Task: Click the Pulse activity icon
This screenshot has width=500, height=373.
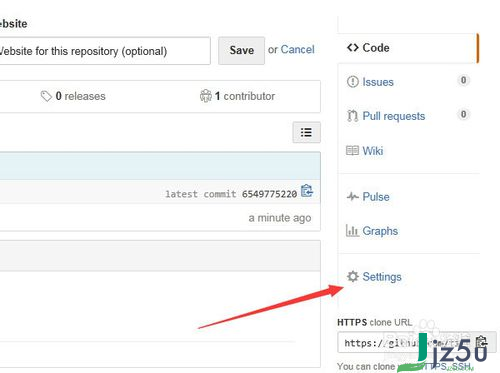Action: point(353,196)
